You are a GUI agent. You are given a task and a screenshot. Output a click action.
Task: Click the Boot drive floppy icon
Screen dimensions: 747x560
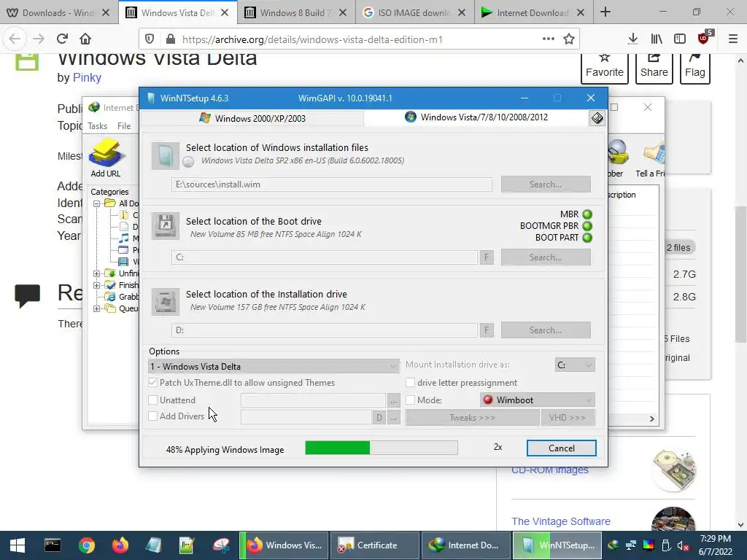click(x=166, y=226)
